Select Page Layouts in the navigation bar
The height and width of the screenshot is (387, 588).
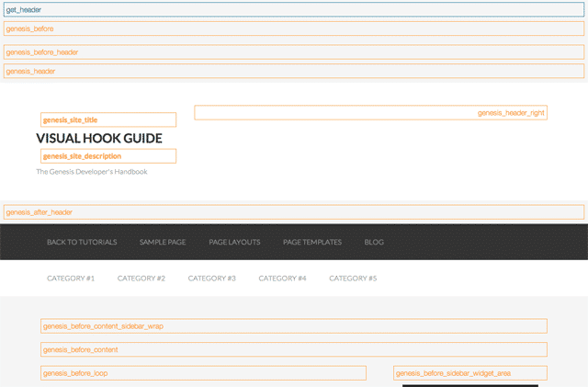coord(234,242)
